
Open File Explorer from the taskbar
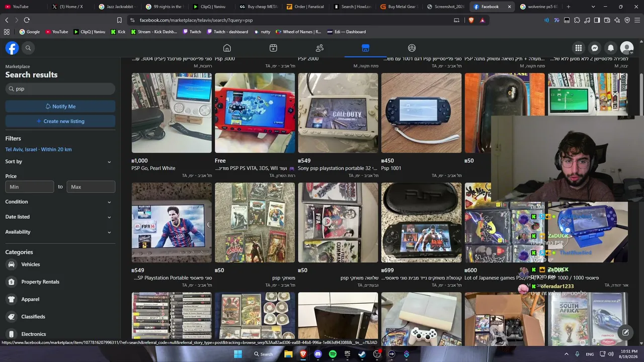[288, 354]
